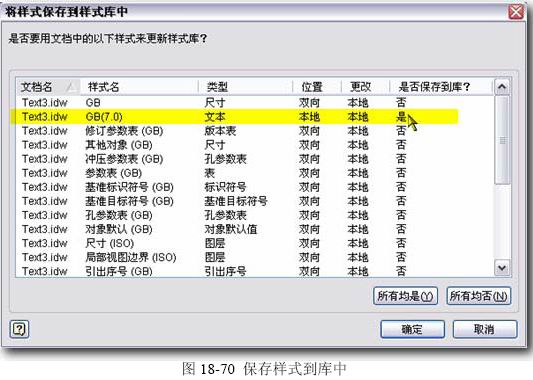Select the 冲压参数表 (GB) style name
This screenshot has width=533, height=380.
pyautogui.click(x=124, y=159)
